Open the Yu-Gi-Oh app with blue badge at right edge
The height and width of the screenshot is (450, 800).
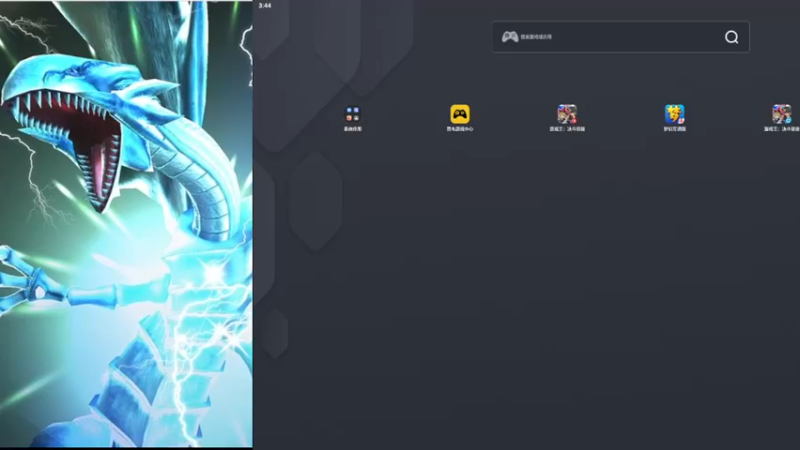coord(782,114)
